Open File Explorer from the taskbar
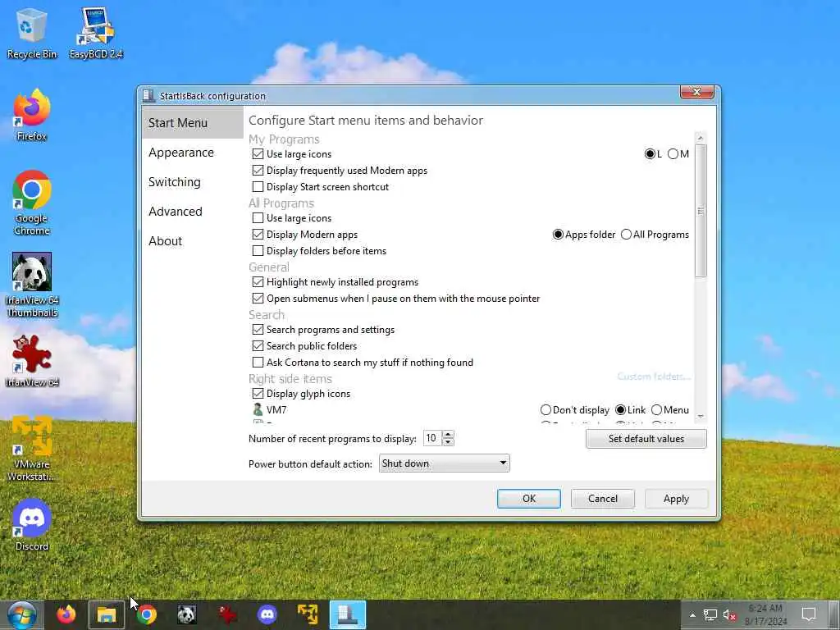The width and height of the screenshot is (840, 630). (107, 615)
